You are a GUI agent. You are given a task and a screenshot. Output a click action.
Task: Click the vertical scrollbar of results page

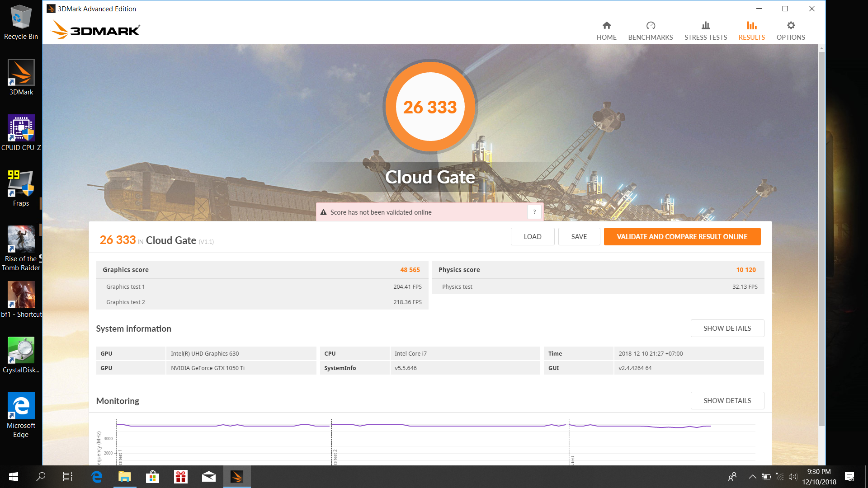821,239
